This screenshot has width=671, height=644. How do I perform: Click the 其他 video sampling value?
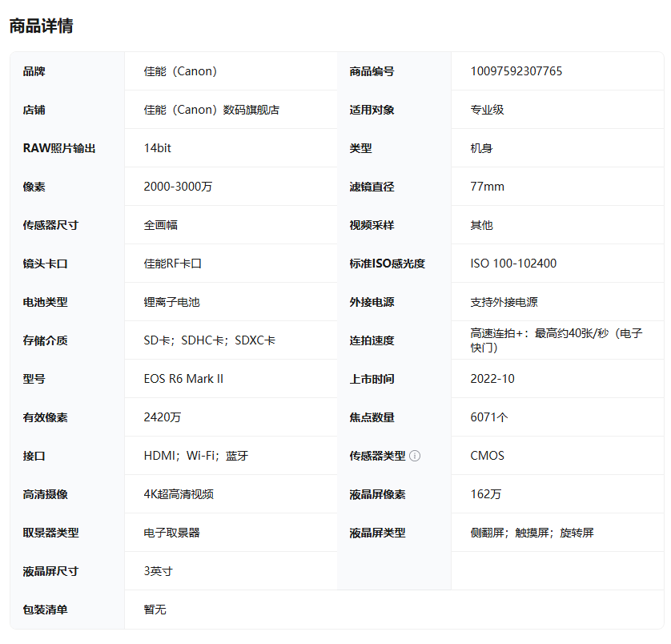pos(481,225)
